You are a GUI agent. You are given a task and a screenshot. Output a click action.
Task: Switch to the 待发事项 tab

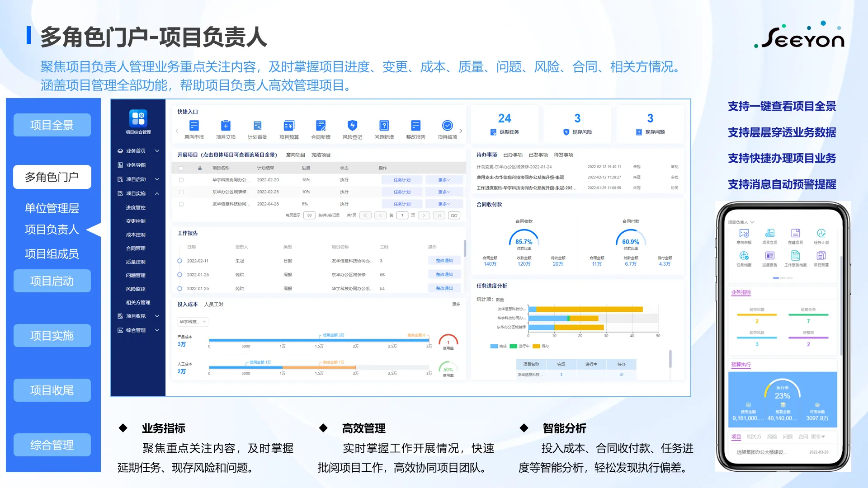click(563, 155)
